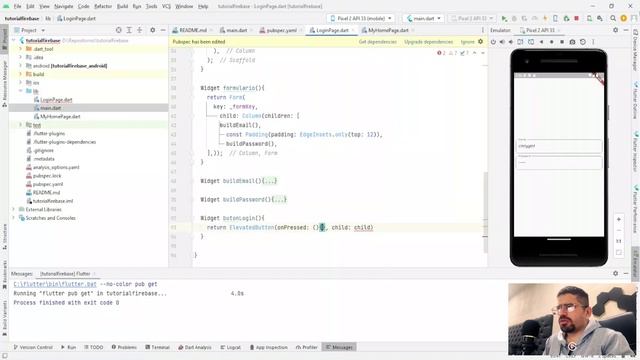Open Profiler tool window
Image resolution: width=640 pixels, height=360 pixels.
pyautogui.click(x=307, y=347)
